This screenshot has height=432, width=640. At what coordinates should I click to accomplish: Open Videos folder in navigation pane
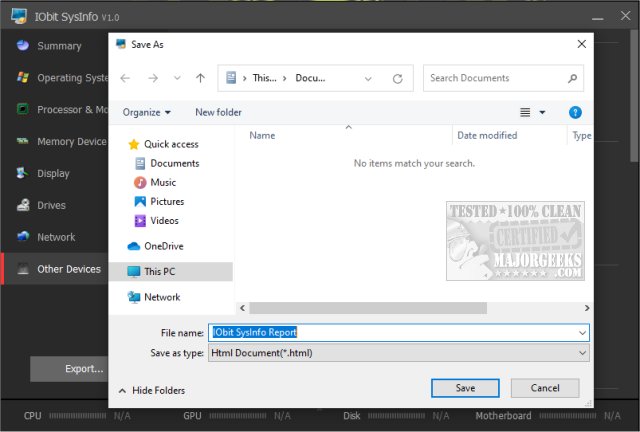point(164,220)
